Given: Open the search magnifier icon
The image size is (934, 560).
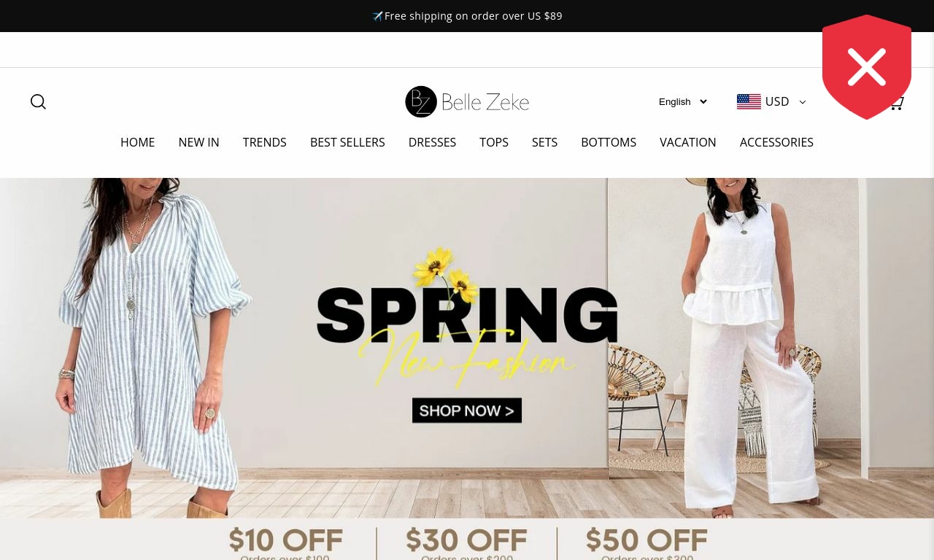Looking at the screenshot, I should coord(38,102).
